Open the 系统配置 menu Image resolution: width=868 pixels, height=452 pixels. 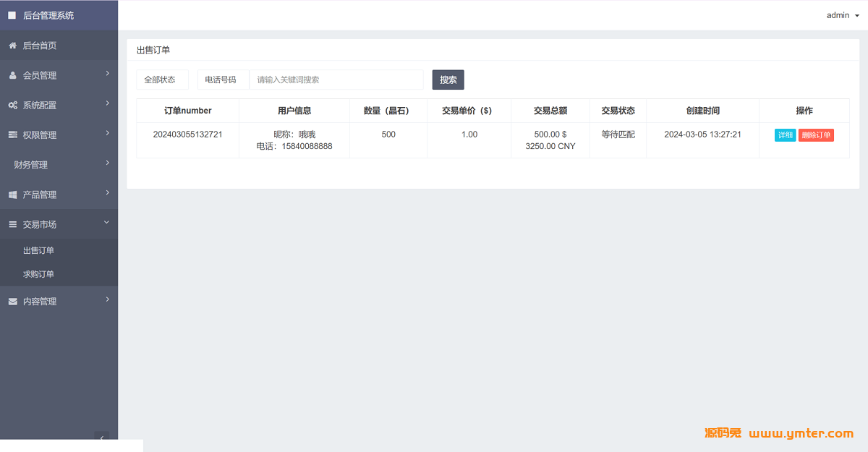pyautogui.click(x=59, y=105)
